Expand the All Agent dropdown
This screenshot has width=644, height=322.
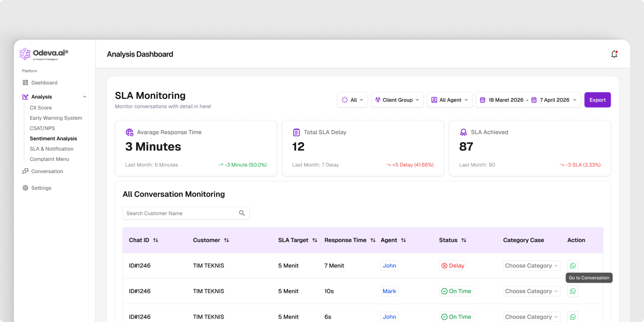click(450, 100)
